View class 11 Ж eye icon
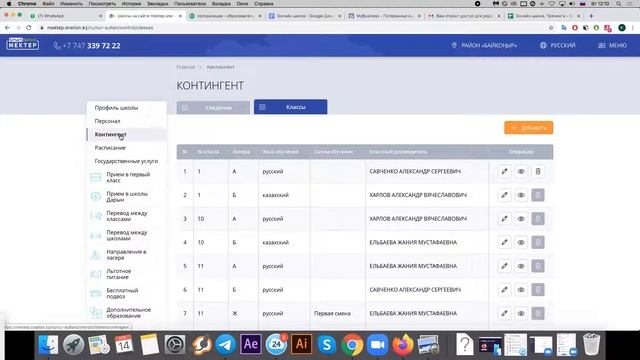 [x=521, y=313]
